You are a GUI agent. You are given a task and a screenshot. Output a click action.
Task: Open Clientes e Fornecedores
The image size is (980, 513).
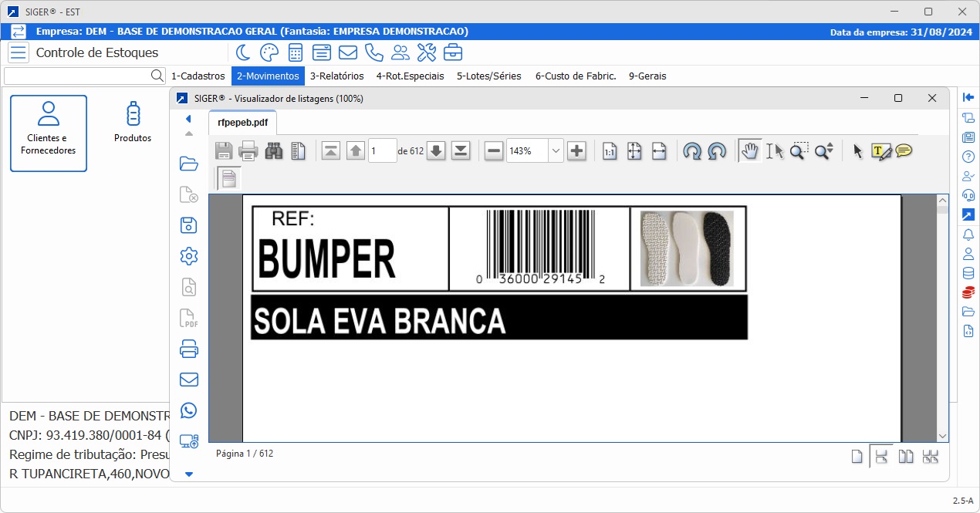[x=49, y=133]
